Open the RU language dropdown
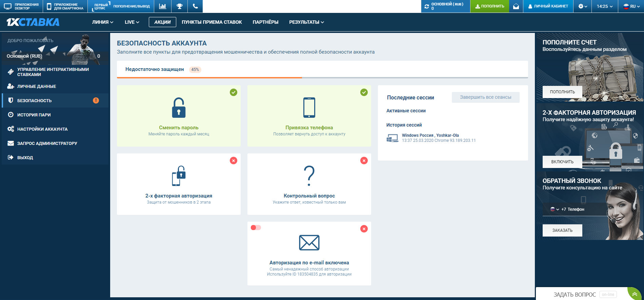 [632, 6]
